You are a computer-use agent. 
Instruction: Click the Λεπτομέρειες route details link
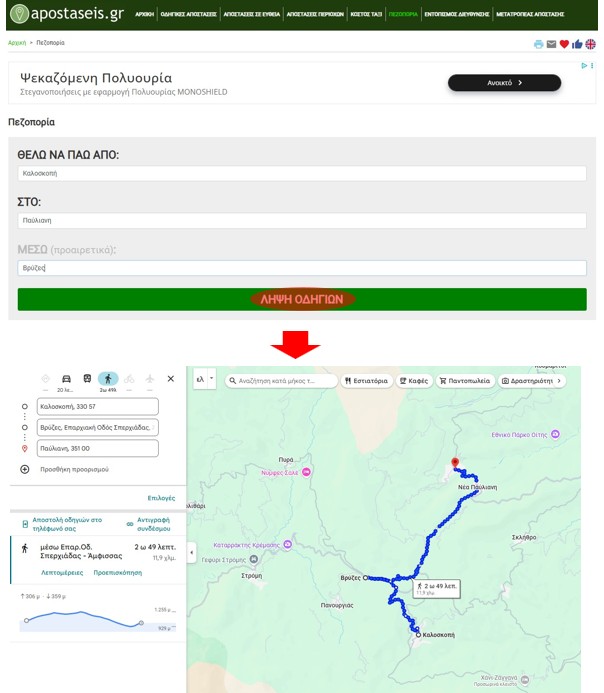pos(62,573)
